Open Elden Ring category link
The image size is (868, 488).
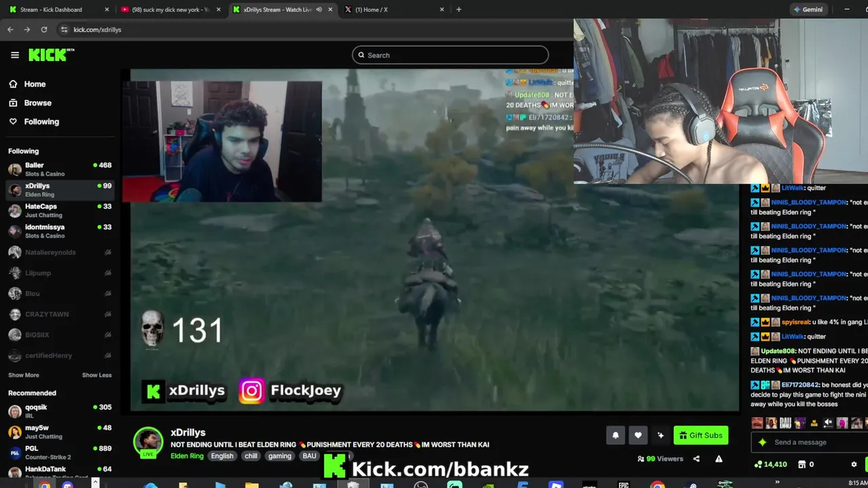click(x=187, y=456)
